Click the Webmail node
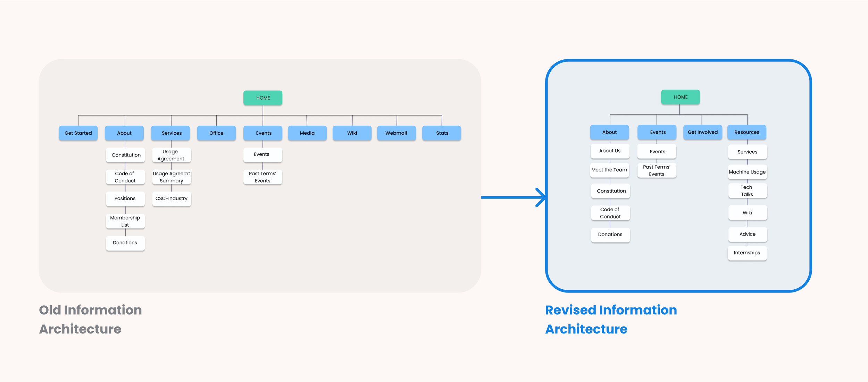Screen dimensions: 868x382 point(396,133)
